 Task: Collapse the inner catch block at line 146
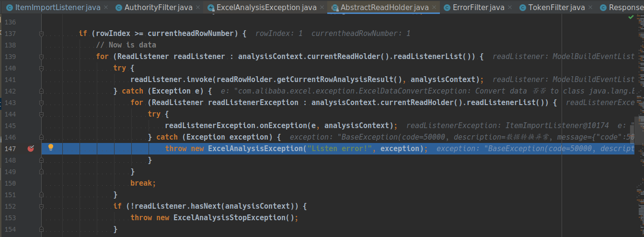42,137
